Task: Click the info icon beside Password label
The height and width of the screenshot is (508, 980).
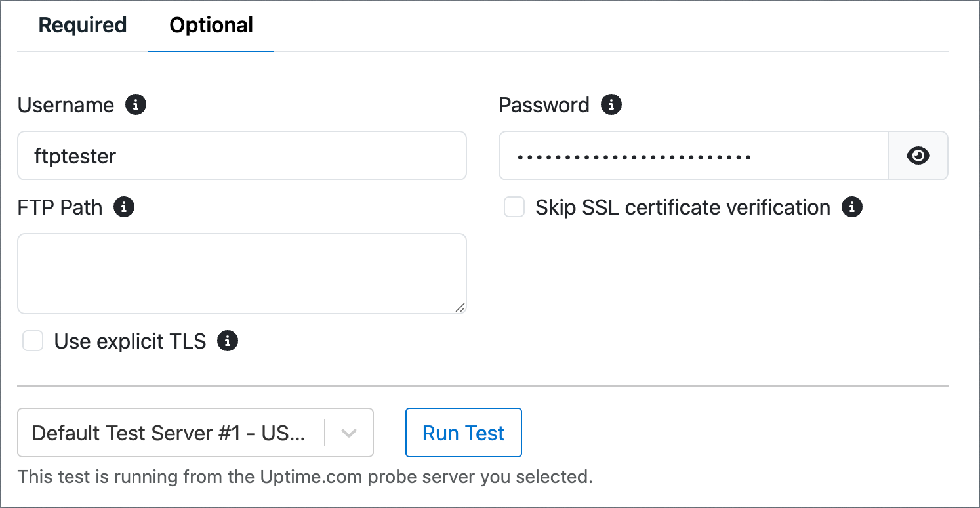Action: 611,104
